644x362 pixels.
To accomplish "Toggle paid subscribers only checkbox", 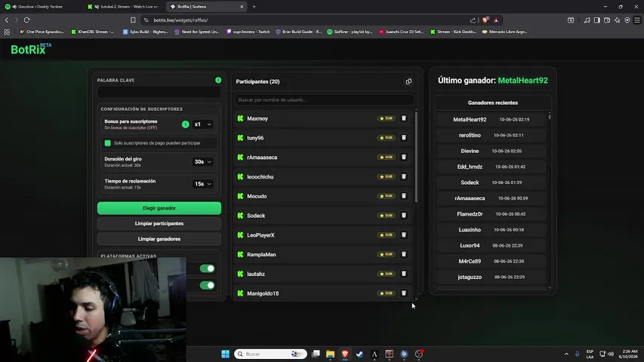I will [108, 143].
